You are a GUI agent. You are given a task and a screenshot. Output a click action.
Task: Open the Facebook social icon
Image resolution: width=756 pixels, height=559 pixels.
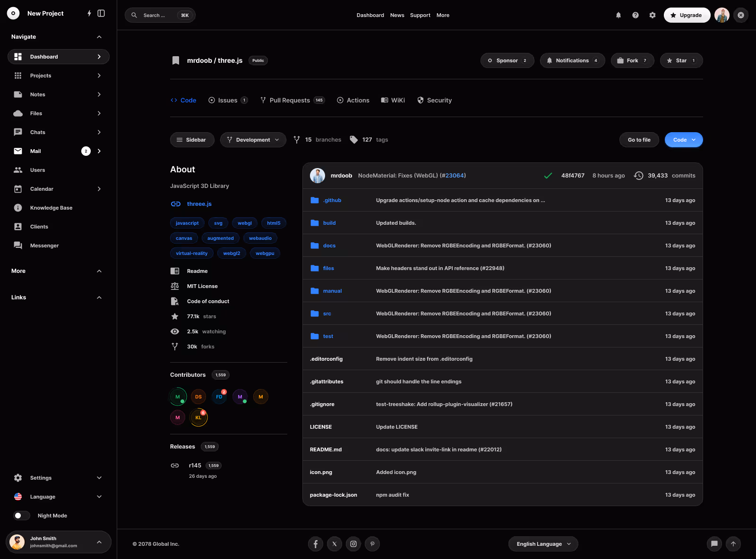click(x=316, y=544)
